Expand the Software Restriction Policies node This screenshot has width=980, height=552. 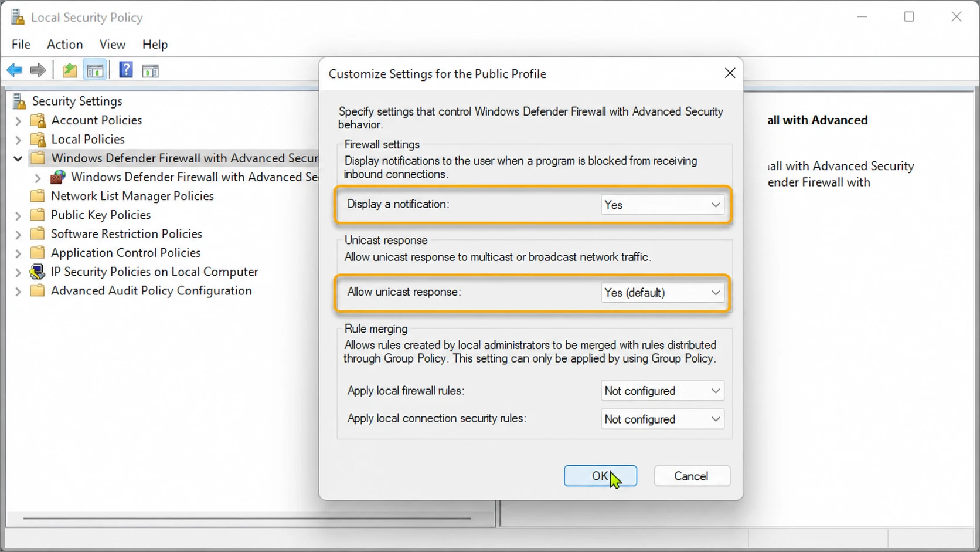tap(18, 234)
